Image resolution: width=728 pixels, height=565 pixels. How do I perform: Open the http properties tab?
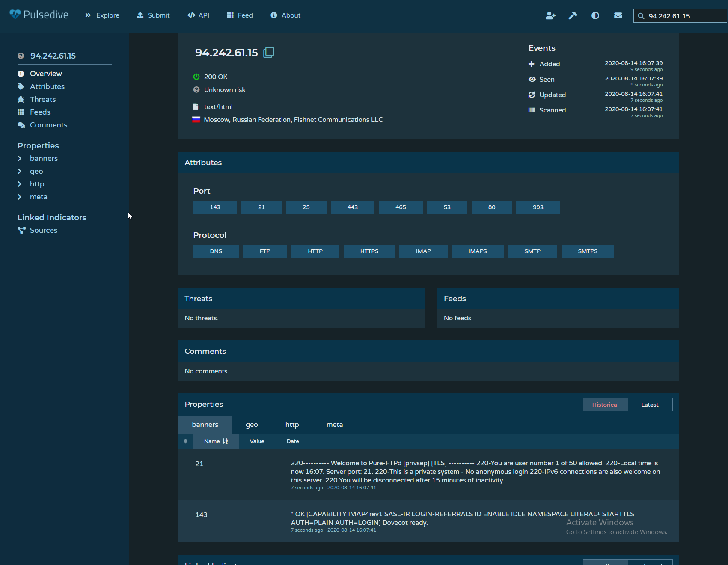(x=292, y=425)
